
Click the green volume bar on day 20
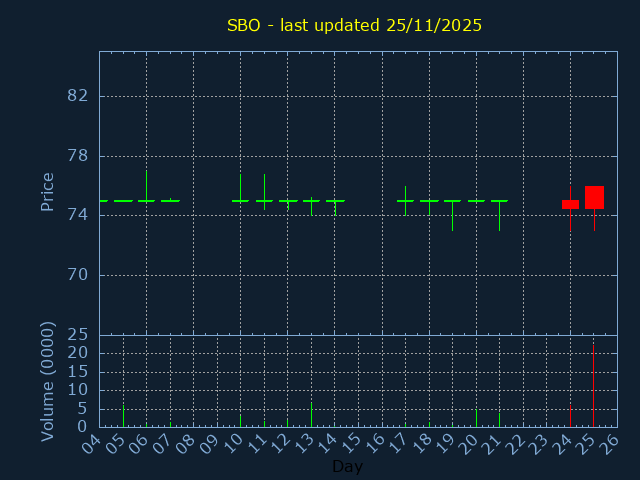(476, 417)
